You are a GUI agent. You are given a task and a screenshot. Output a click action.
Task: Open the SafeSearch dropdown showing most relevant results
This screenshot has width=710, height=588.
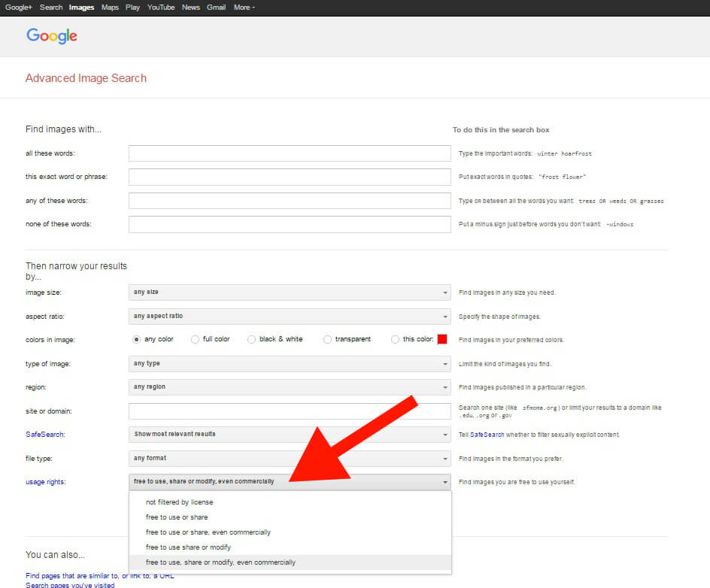pos(290,435)
